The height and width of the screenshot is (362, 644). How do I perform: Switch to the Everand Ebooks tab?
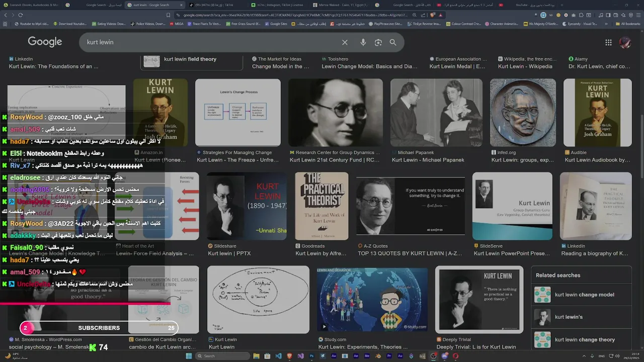pyautogui.click(x=31, y=5)
